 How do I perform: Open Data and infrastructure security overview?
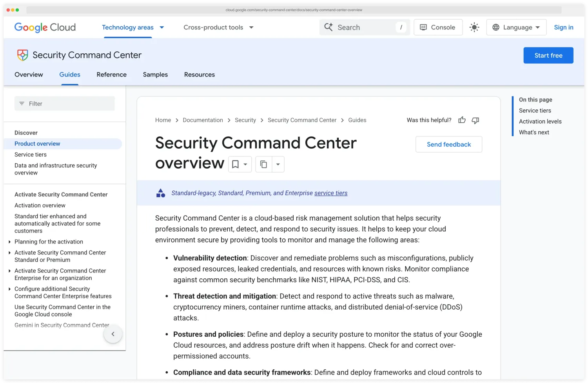56,169
